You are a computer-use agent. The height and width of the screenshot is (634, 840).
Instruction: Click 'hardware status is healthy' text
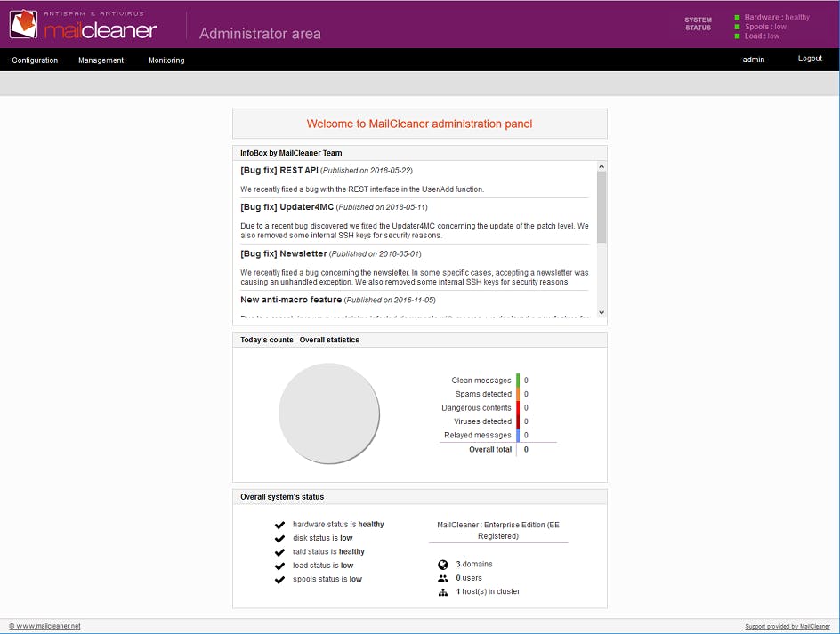point(338,525)
